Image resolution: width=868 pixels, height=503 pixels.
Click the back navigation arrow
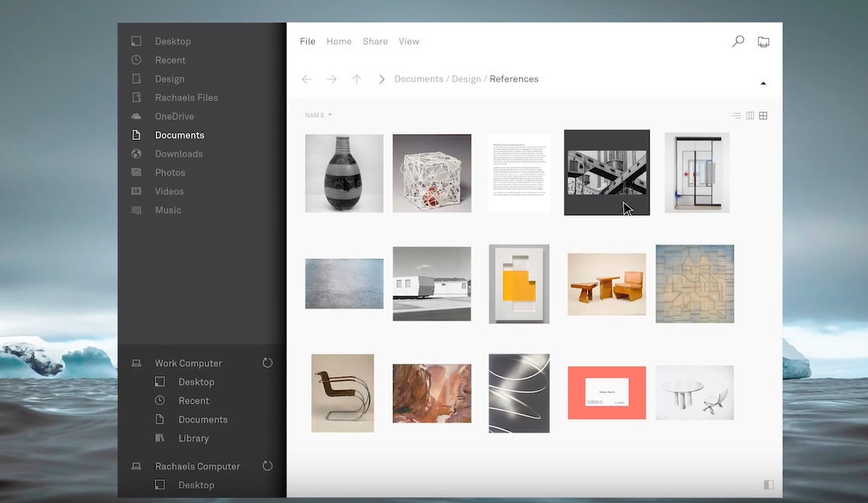click(x=307, y=79)
